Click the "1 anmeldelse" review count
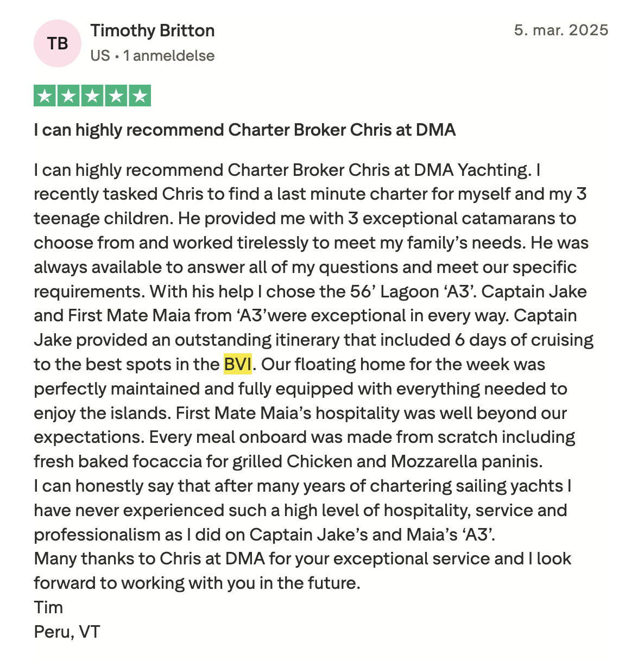 click(169, 56)
